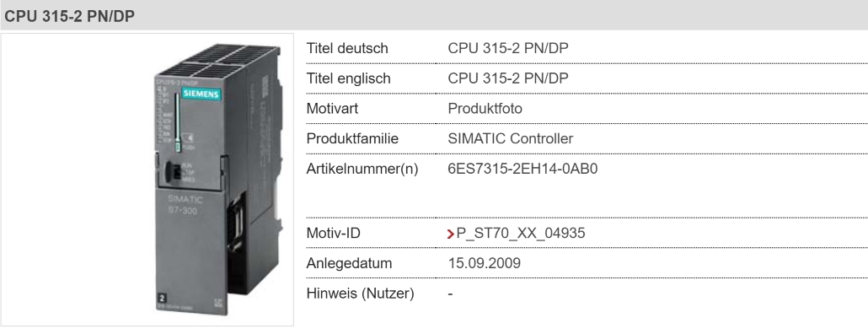This screenshot has width=868, height=334.
Task: Open the P_ST70_XX_04935 Motiv-ID link
Action: click(520, 234)
